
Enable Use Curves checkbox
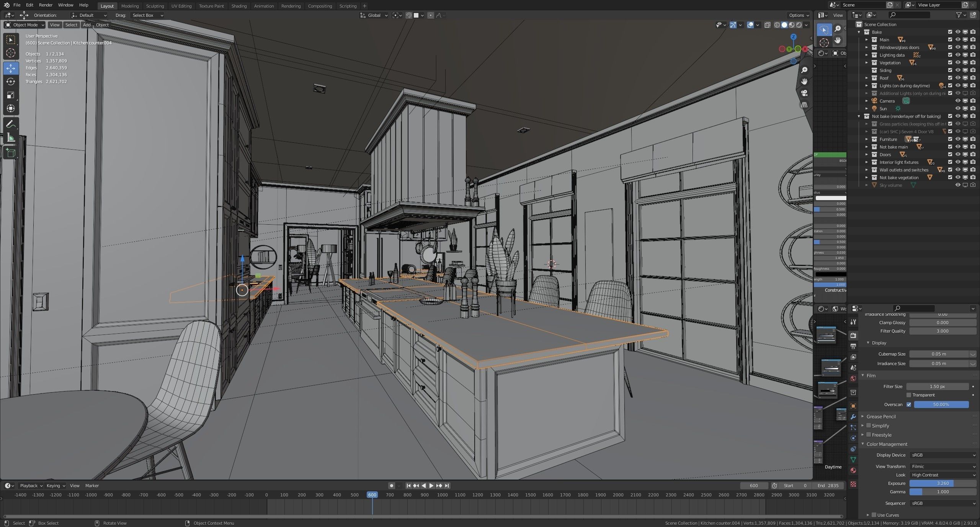point(874,515)
